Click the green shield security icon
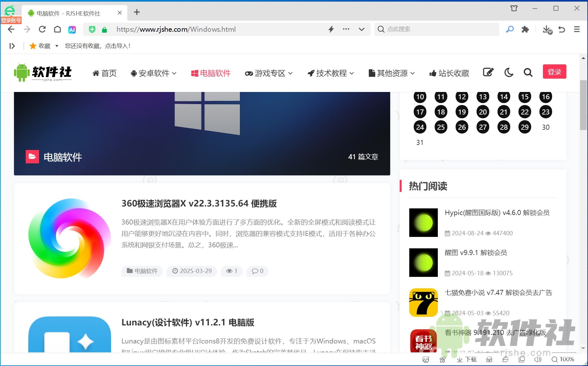588x366 pixels. 92,29
